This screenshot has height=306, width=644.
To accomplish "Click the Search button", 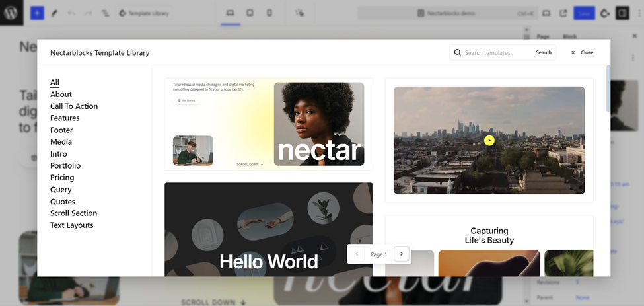I will [544, 53].
